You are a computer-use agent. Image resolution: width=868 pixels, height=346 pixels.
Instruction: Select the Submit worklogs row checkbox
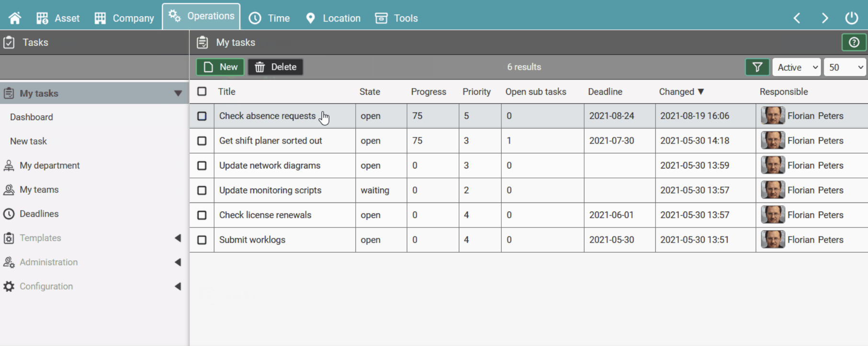tap(202, 240)
